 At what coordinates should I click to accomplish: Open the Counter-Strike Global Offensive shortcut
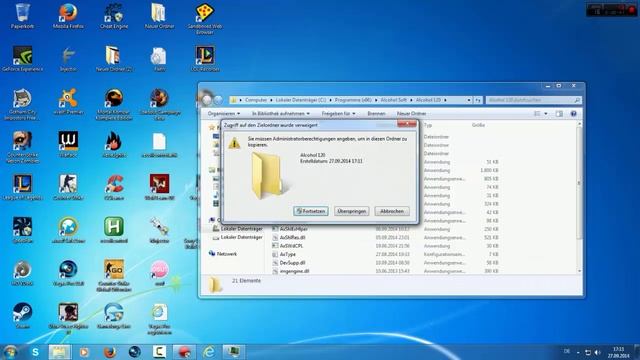coord(114,276)
